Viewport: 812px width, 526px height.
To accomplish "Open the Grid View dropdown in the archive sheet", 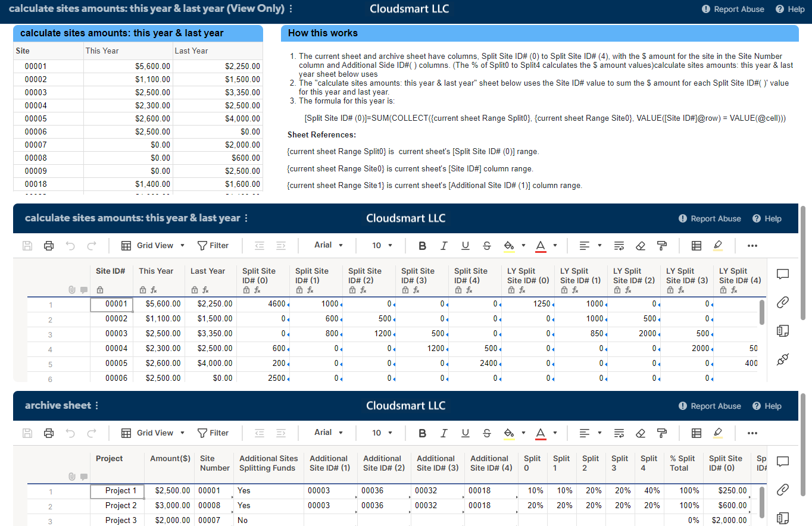I will click(x=153, y=433).
